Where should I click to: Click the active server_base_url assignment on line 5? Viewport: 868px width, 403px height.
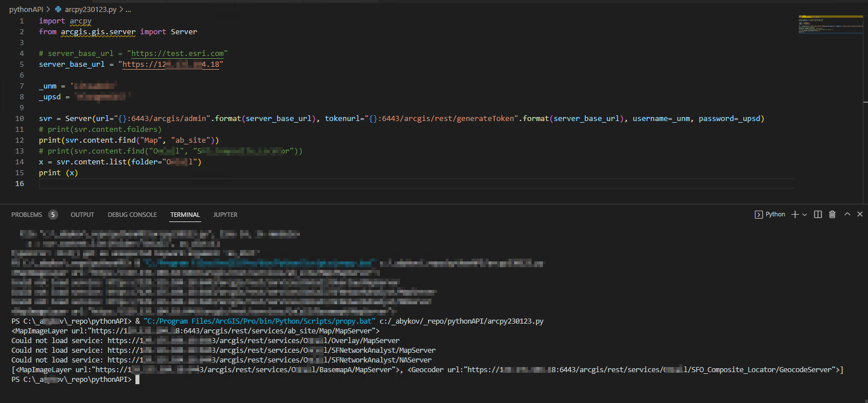tap(131, 65)
